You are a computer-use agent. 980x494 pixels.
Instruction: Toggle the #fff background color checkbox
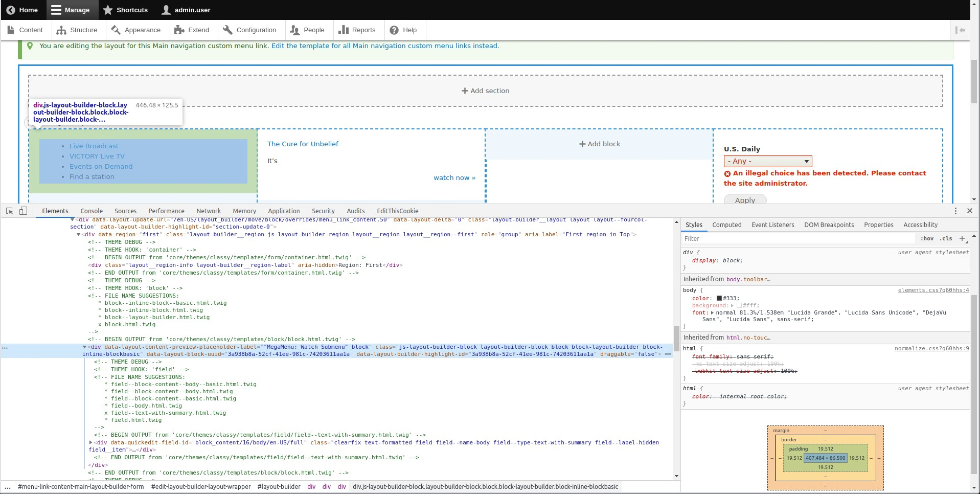click(739, 305)
